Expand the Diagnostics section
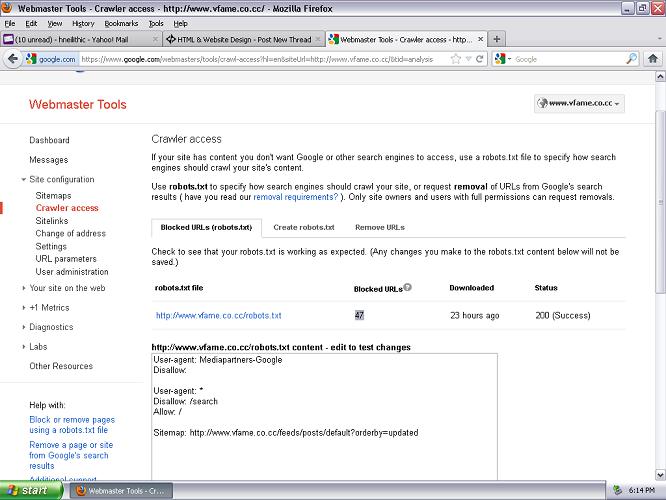Screen dimensions: 666x500 tap(24, 327)
